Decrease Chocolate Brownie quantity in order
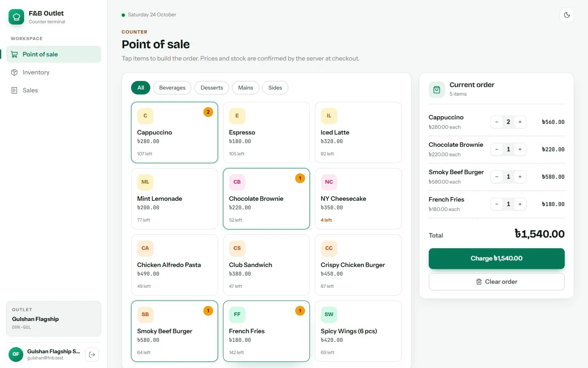This screenshot has height=368, width=588. coord(497,149)
